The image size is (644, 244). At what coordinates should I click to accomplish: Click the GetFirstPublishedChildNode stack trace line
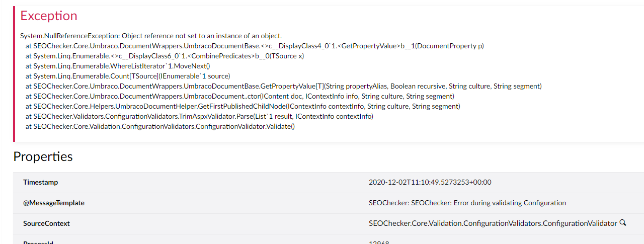243,106
